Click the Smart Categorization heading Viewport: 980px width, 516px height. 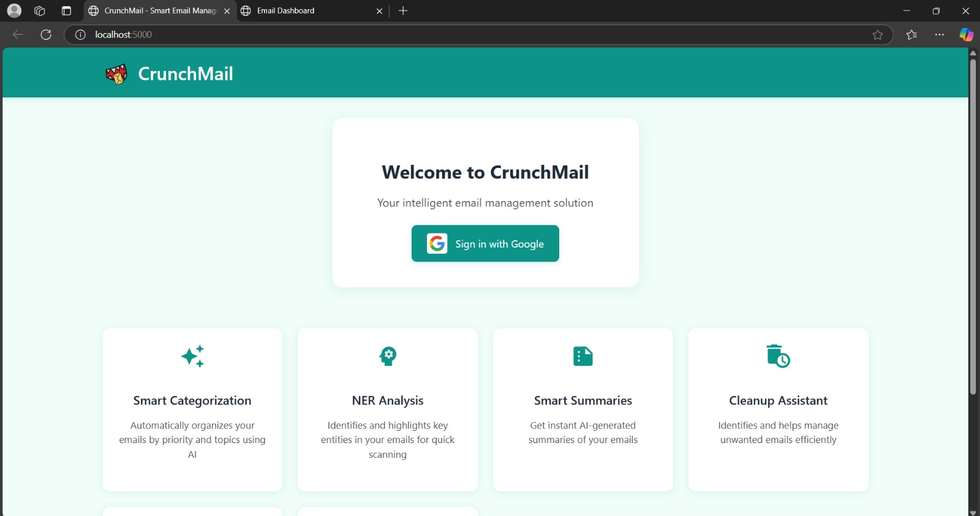point(192,401)
